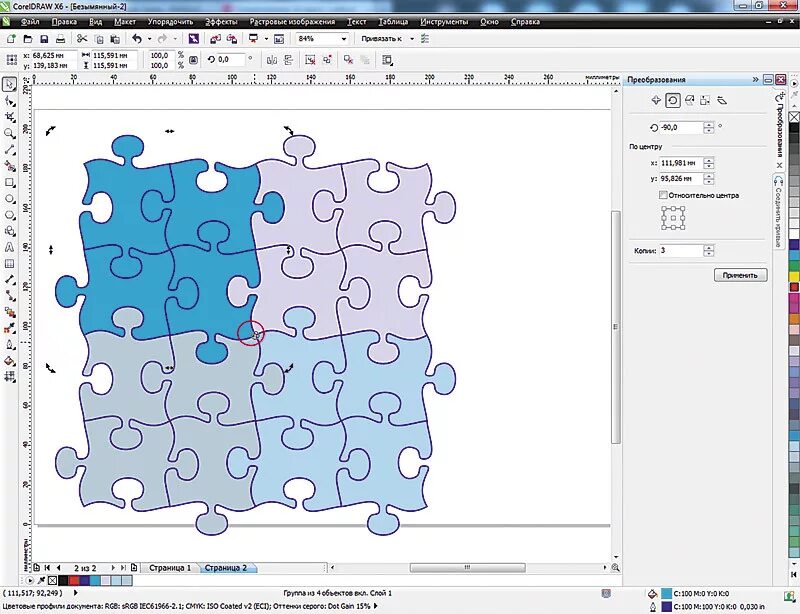This screenshot has height=614, width=800.
Task: Open the Options icon after snap dropdown
Action: pyautogui.click(x=425, y=39)
